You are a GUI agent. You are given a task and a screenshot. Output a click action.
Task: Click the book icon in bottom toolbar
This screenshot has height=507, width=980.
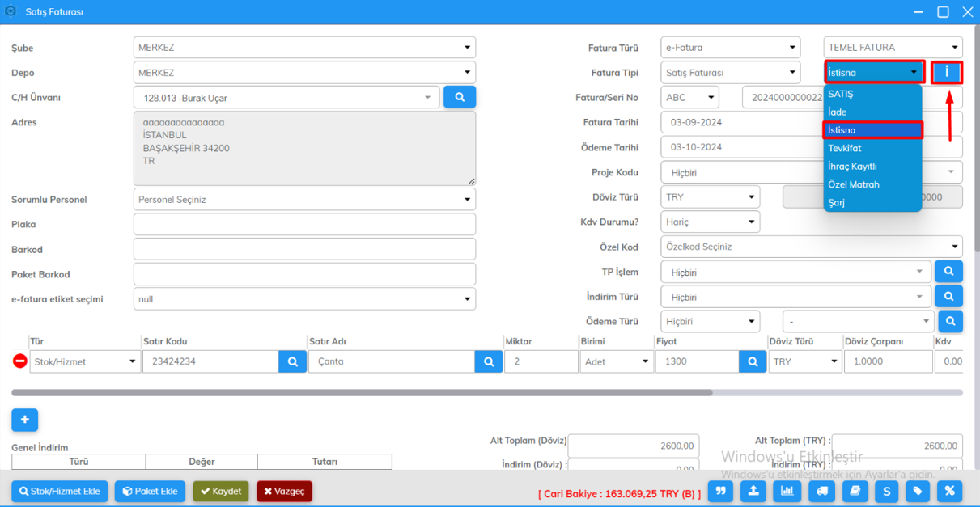point(855,491)
